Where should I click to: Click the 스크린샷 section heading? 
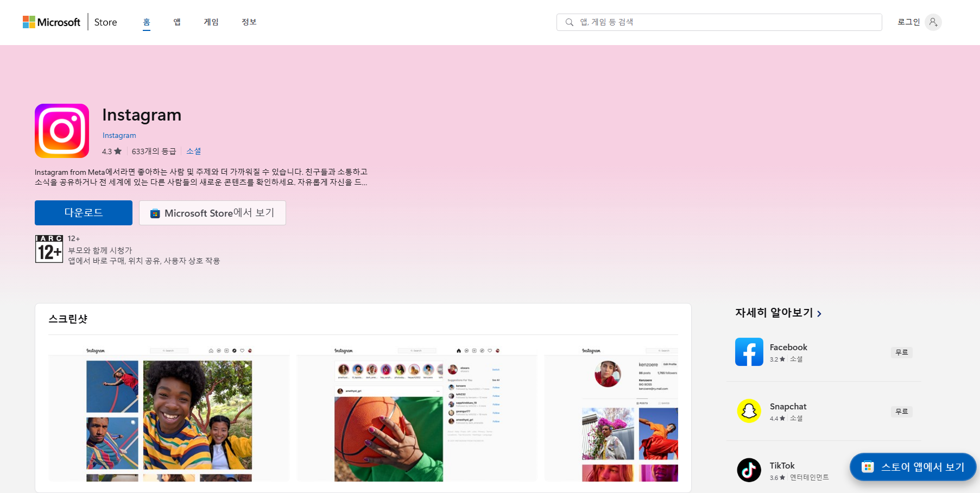pyautogui.click(x=68, y=319)
